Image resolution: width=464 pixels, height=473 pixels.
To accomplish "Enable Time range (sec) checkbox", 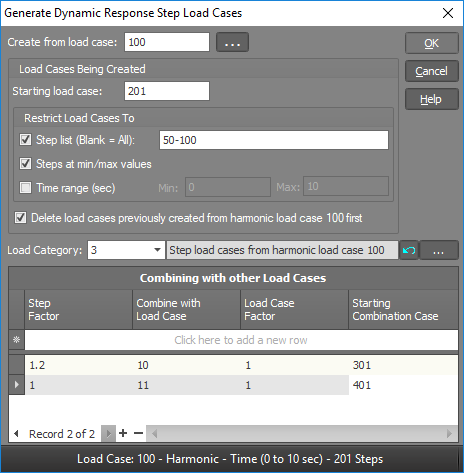I will point(26,187).
